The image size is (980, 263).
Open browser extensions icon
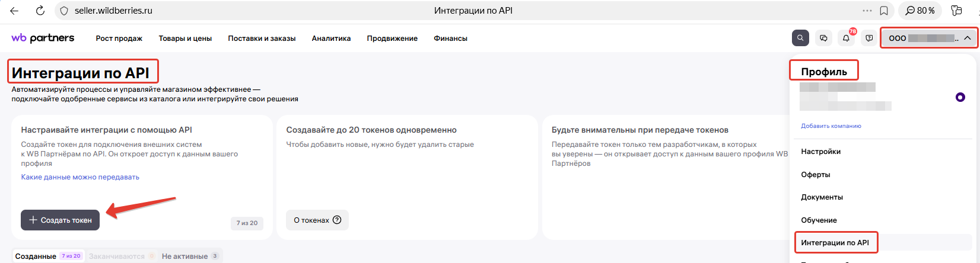click(x=956, y=11)
